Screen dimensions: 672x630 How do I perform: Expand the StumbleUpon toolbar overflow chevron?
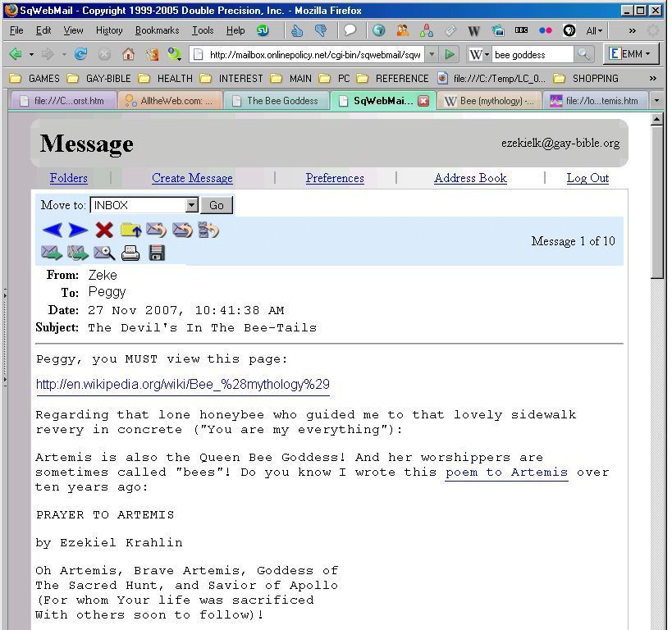click(x=632, y=31)
